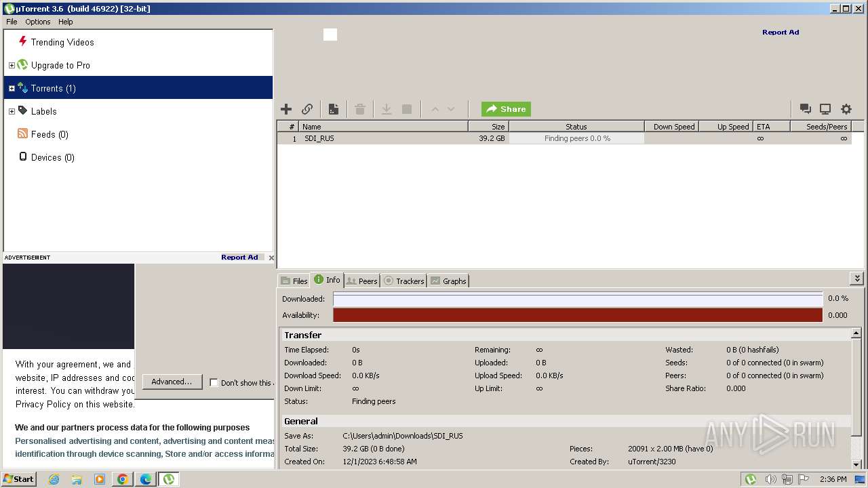The image size is (868, 488).
Task: Open Internet Explorer from the taskbar
Action: [x=54, y=479]
